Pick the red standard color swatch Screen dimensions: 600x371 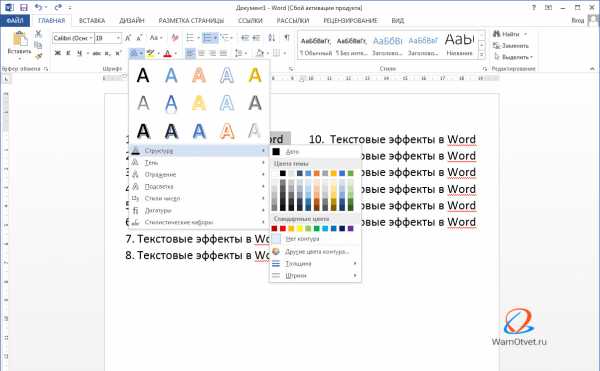pyautogui.click(x=283, y=228)
